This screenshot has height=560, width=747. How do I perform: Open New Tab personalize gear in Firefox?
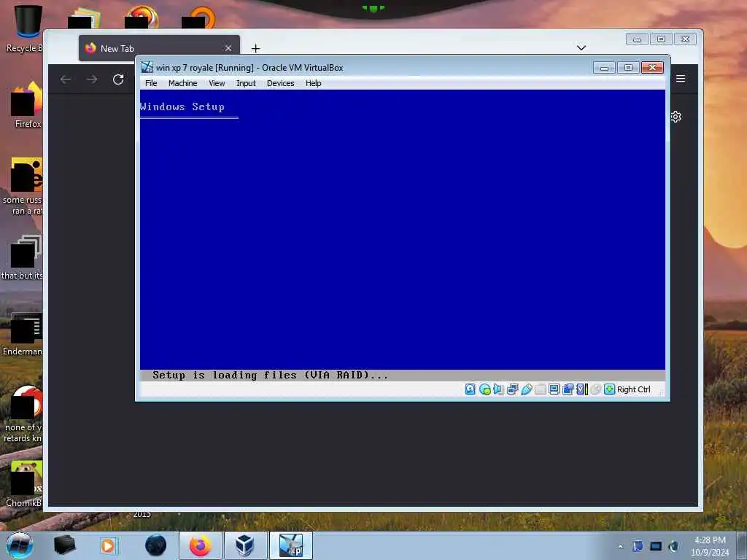point(676,117)
